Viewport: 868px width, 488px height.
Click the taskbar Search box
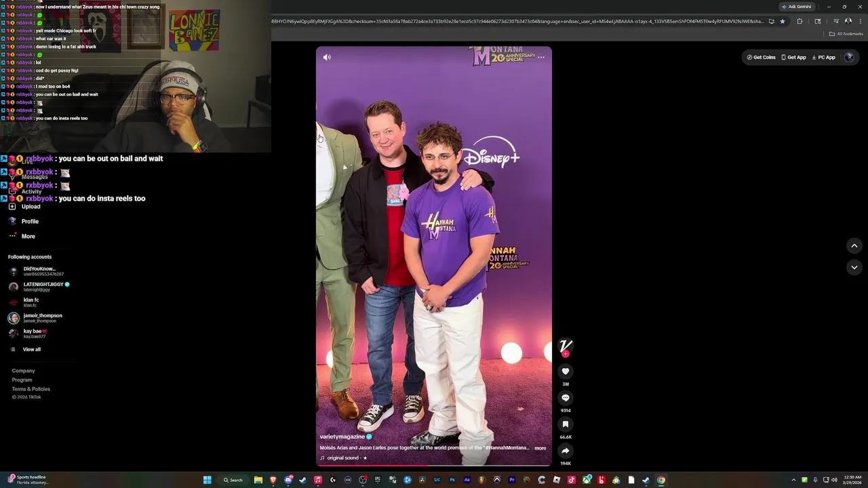pos(233,480)
